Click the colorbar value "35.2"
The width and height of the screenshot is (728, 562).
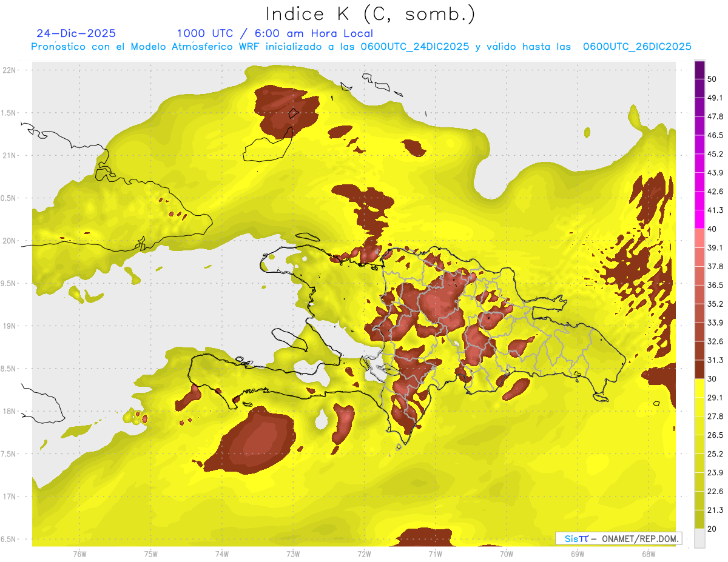(715, 304)
